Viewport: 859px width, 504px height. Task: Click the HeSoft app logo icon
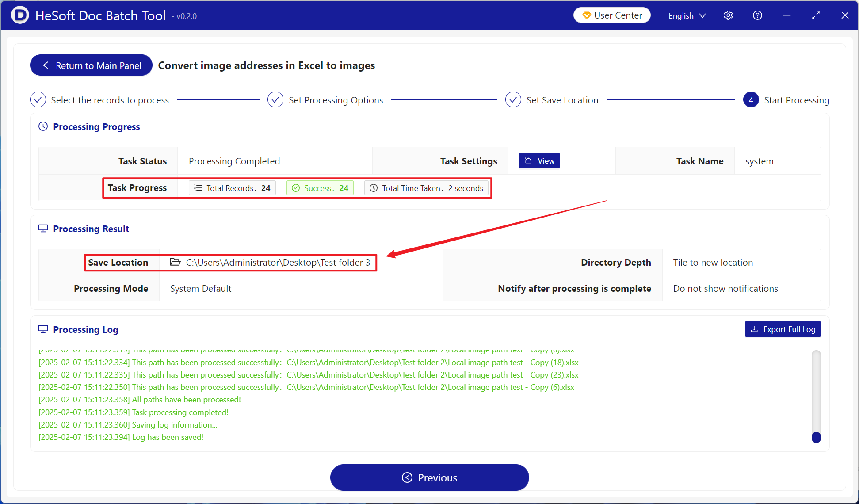pos(20,15)
